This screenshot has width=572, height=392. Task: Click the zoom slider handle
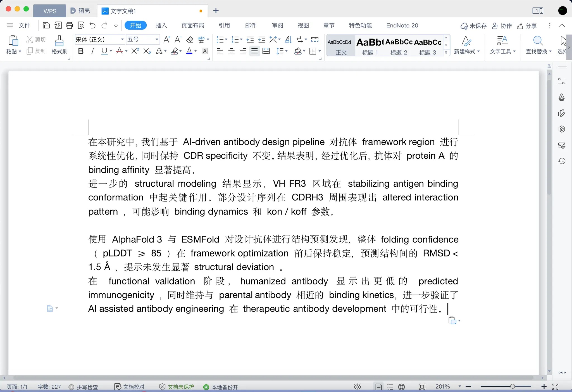[512, 386]
